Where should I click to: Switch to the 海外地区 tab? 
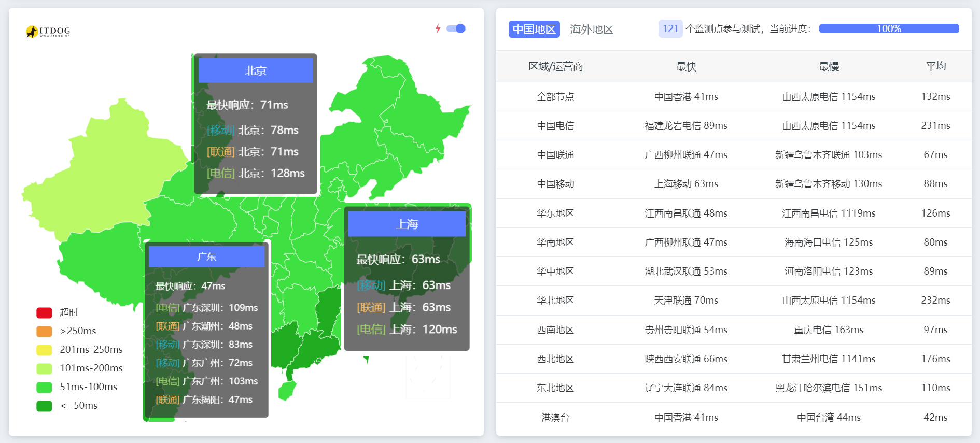[x=591, y=30]
